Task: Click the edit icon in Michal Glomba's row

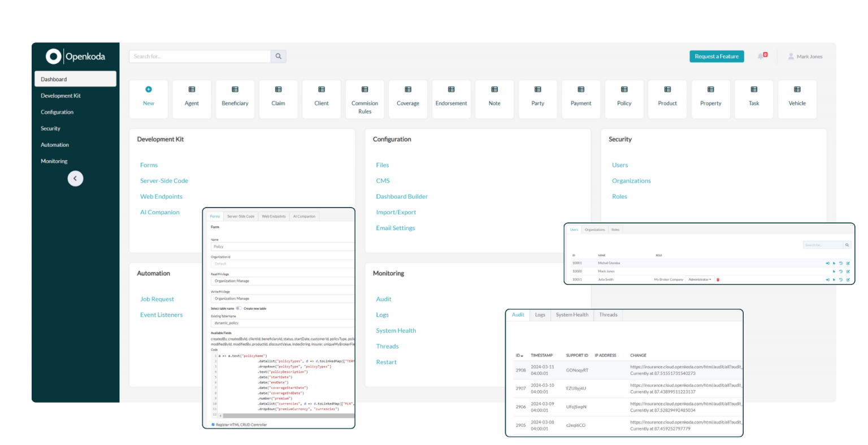Action: pos(848,263)
